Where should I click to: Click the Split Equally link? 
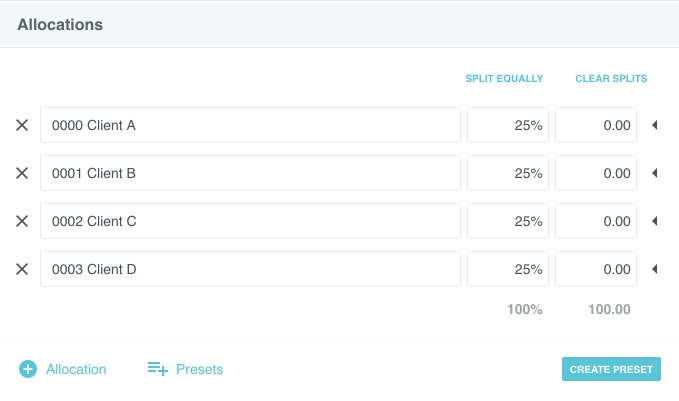504,78
